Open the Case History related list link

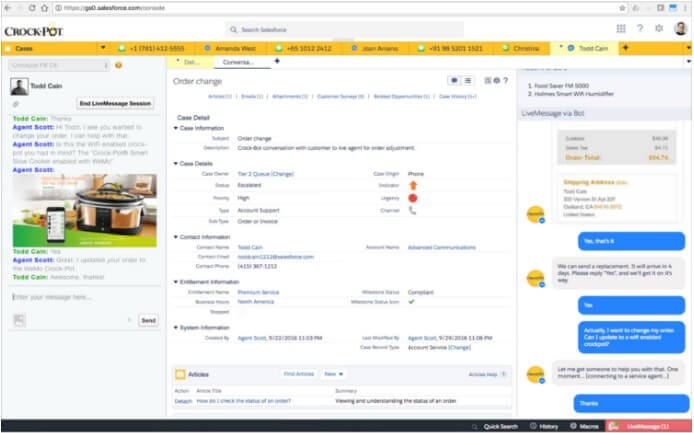coord(458,96)
